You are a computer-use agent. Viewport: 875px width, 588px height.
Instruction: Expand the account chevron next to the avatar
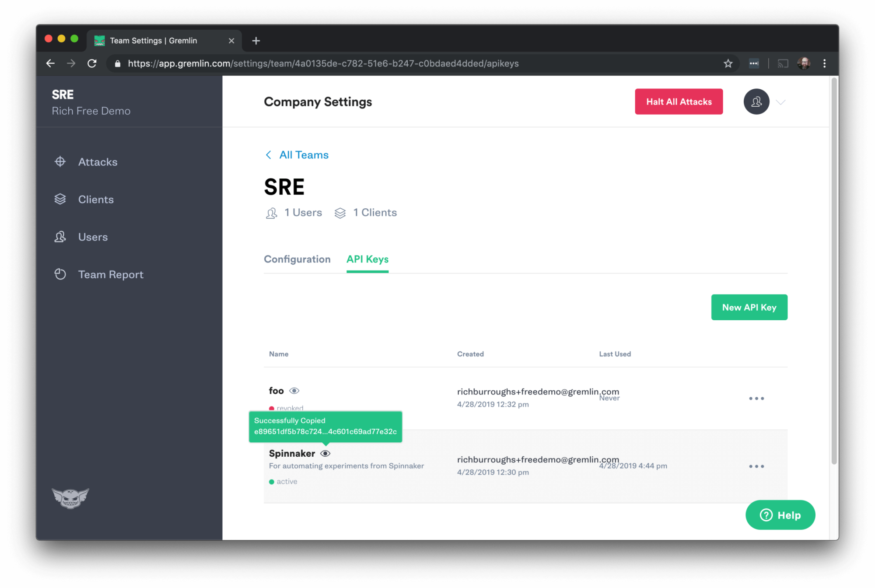(780, 101)
